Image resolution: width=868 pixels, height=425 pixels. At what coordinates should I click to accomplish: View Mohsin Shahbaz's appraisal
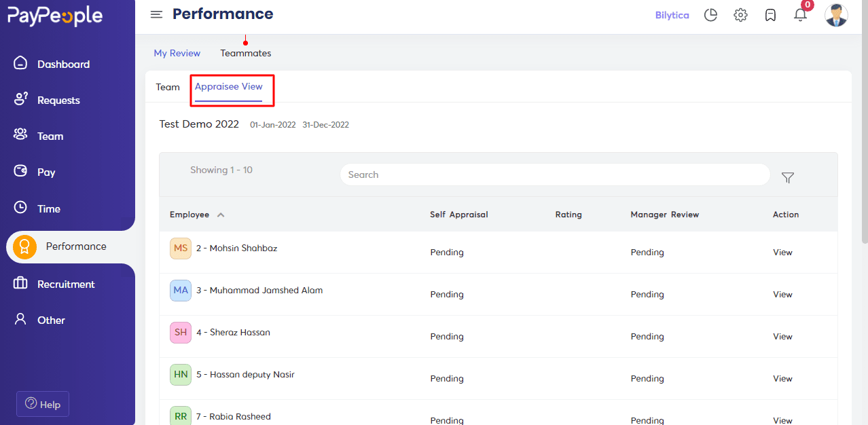782,252
